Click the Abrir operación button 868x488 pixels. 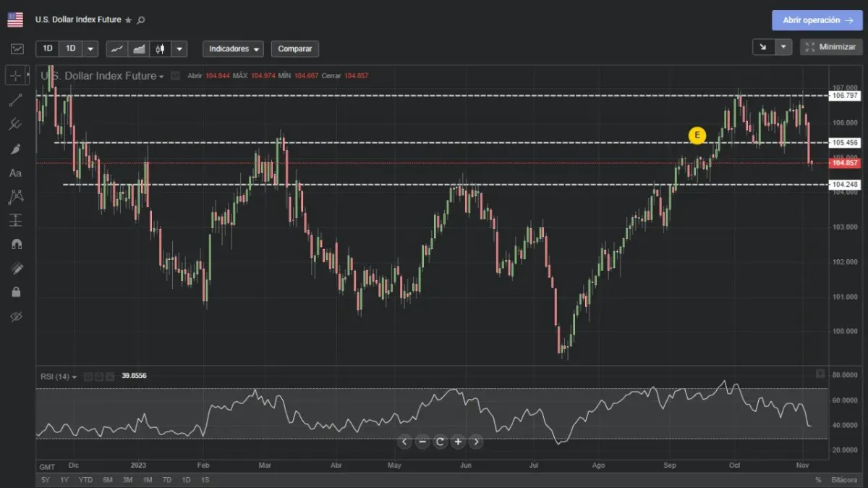coord(817,20)
